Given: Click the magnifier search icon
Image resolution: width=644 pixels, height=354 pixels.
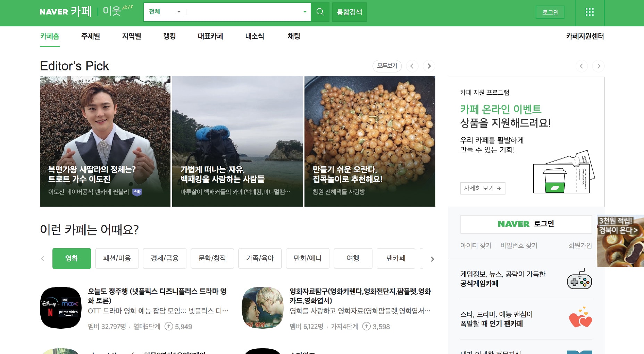Looking at the screenshot, I should pyautogui.click(x=320, y=12).
